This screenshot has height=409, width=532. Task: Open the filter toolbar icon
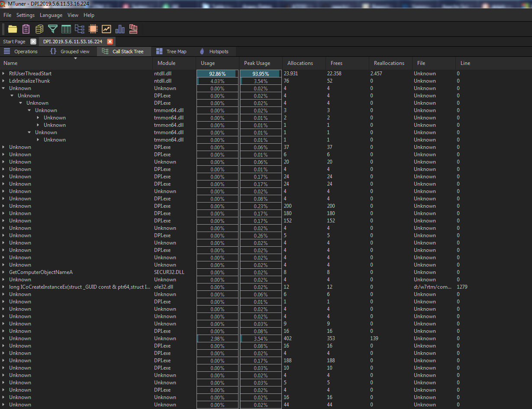coord(53,29)
